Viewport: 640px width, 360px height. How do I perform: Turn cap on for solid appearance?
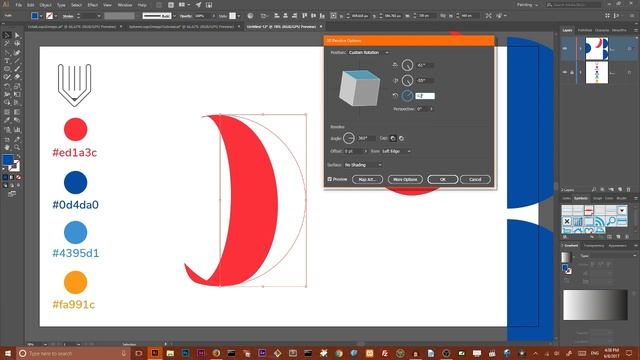coord(393,138)
